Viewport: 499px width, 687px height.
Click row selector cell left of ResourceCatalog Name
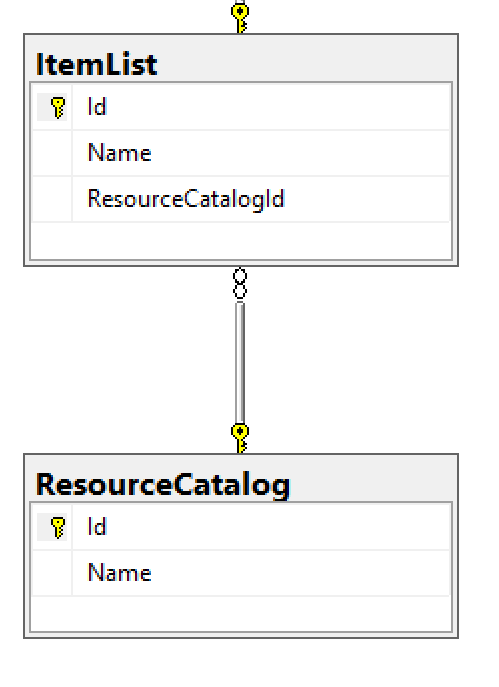point(52,573)
